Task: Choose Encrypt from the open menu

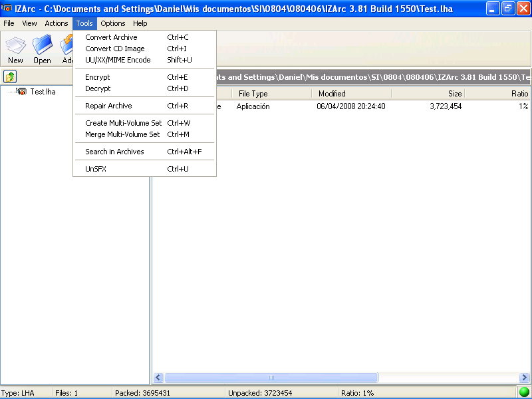Action: pyautogui.click(x=97, y=77)
